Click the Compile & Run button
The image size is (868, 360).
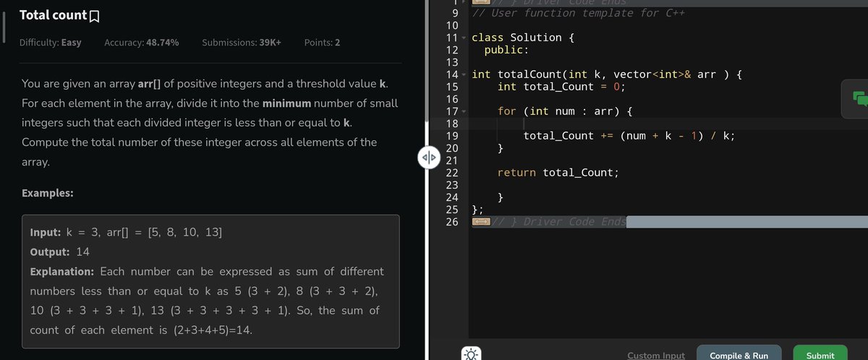coord(739,355)
